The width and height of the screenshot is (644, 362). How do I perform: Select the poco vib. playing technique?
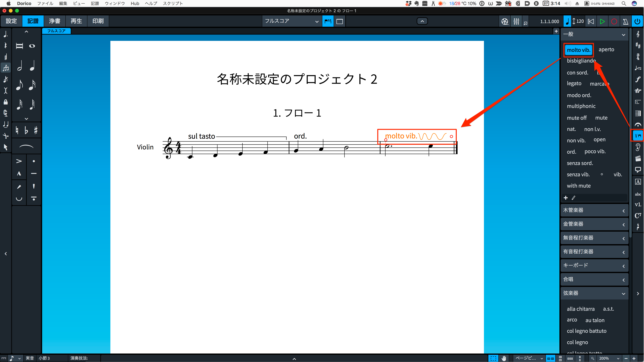pos(595,151)
